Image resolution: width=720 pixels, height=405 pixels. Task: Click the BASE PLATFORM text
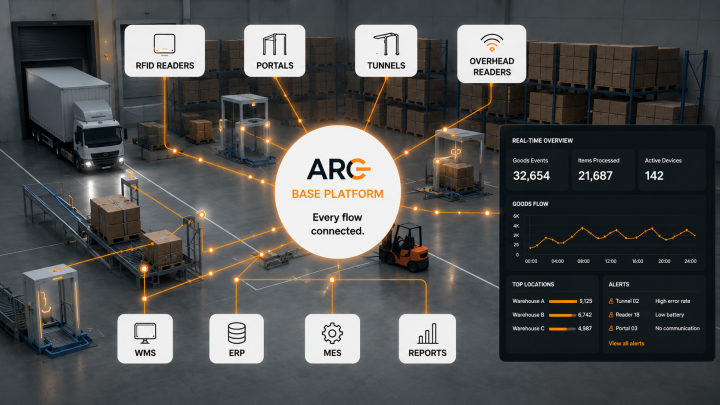point(338,194)
